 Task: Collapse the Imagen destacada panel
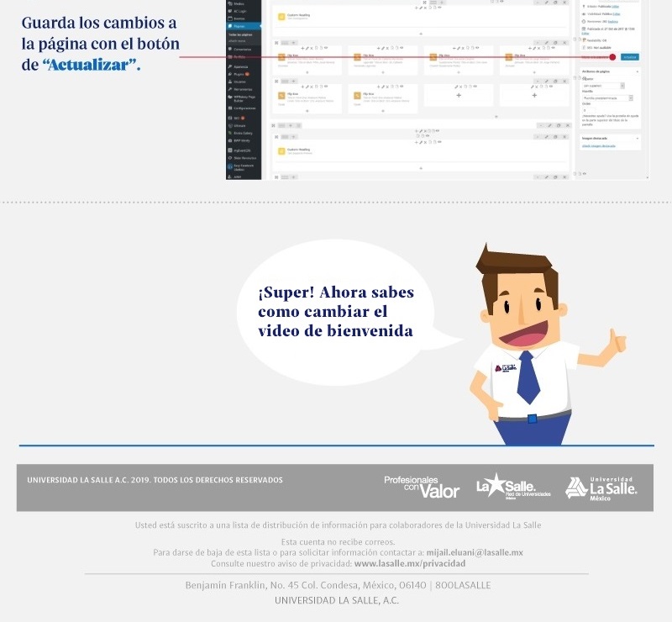click(636, 137)
